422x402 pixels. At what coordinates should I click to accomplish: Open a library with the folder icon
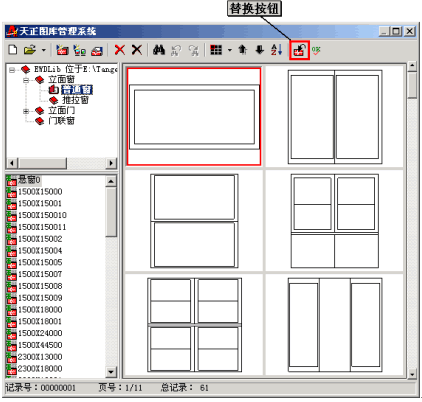pos(30,50)
